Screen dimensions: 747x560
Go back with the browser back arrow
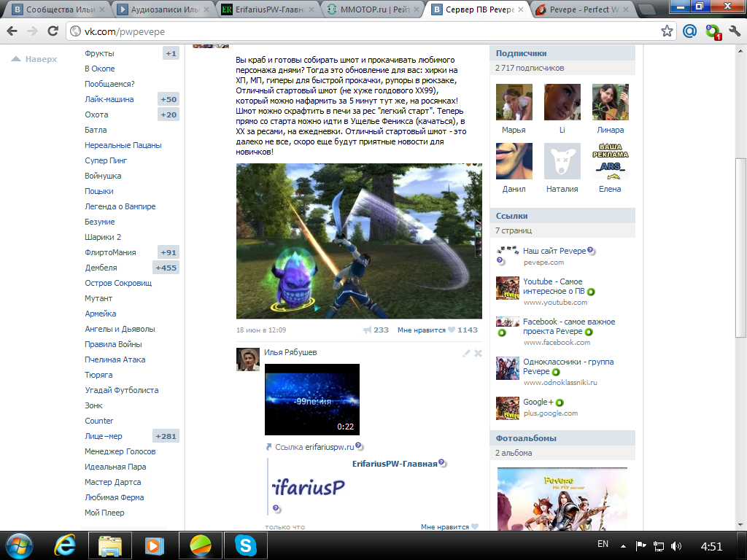point(12,31)
